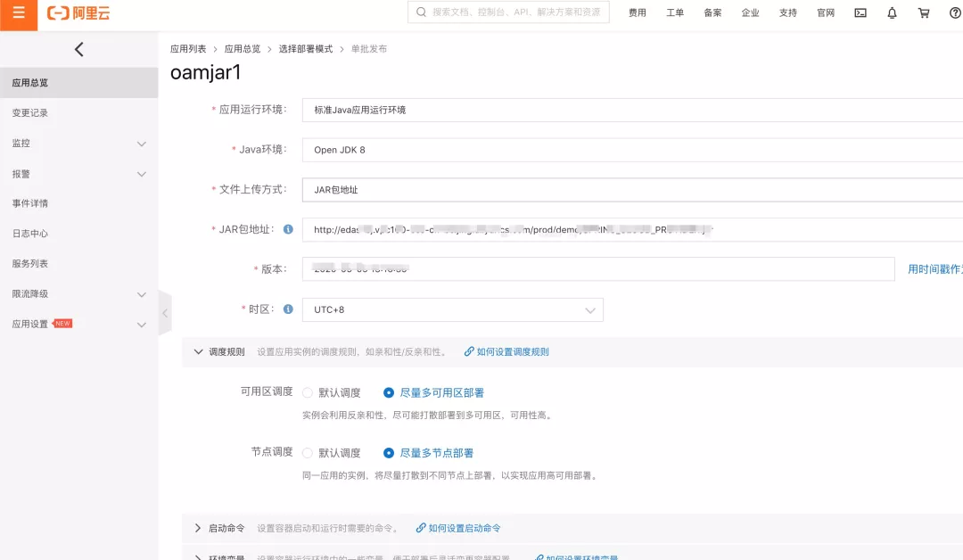Viewport: 963px width, 560px height.
Task: Click the Alibaba Cloud logo
Action: pyautogui.click(x=78, y=12)
